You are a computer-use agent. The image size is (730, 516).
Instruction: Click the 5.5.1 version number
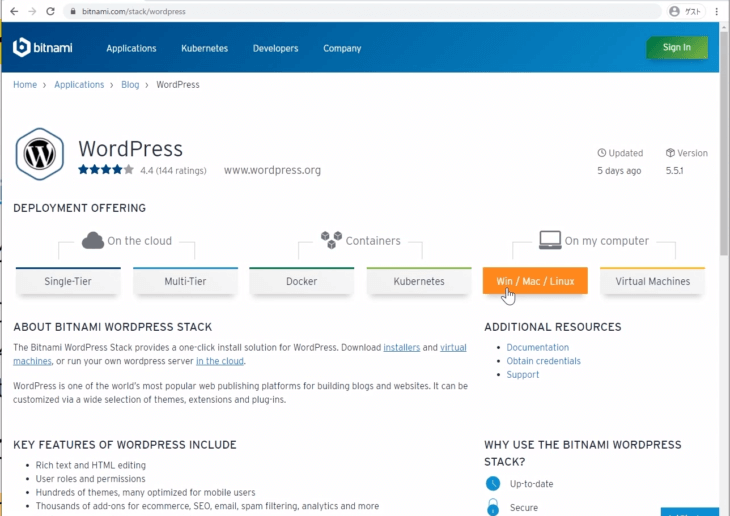[x=674, y=170]
